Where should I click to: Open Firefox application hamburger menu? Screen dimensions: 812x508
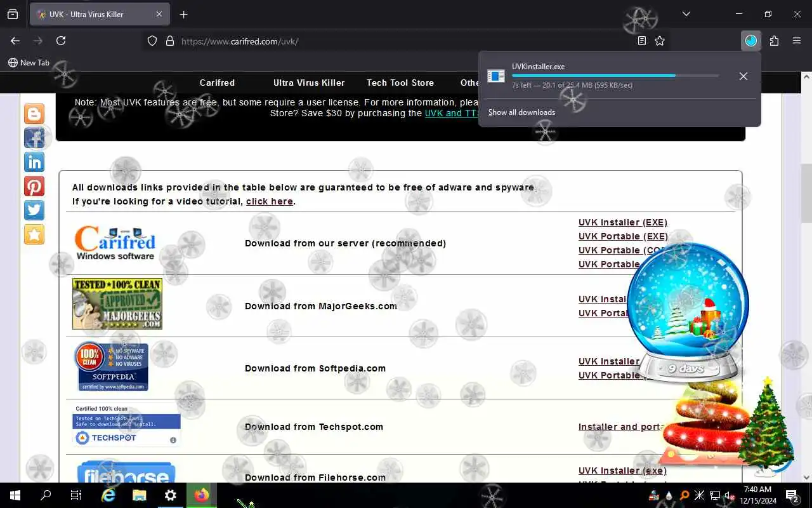(x=797, y=41)
